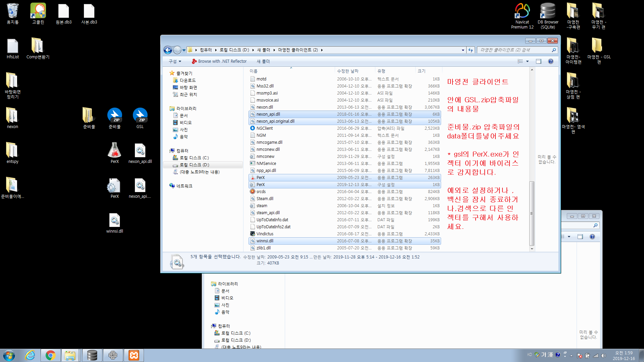This screenshot has height=362, width=644.
Task: Click the scrollbar down arrow in file list
Action: click(x=532, y=249)
